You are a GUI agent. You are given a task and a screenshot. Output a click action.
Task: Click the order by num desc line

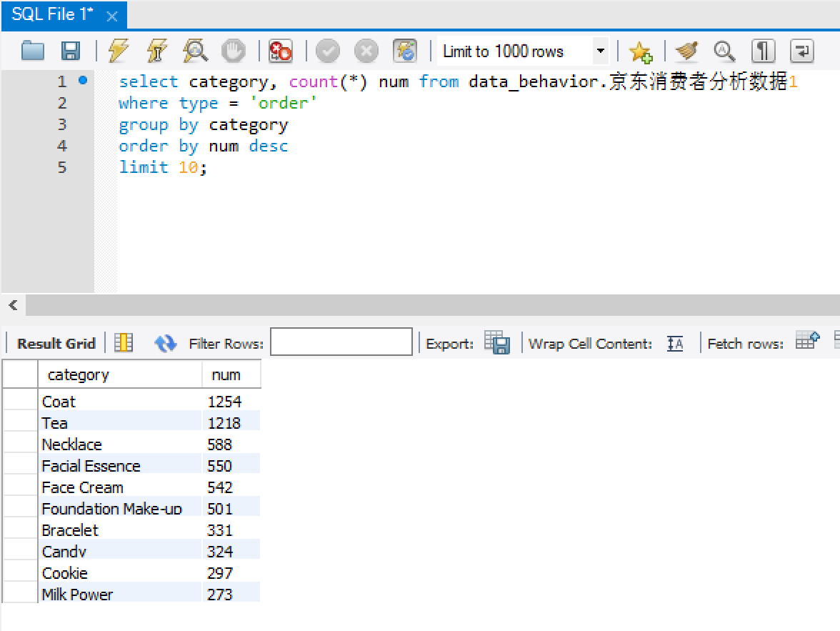click(204, 146)
